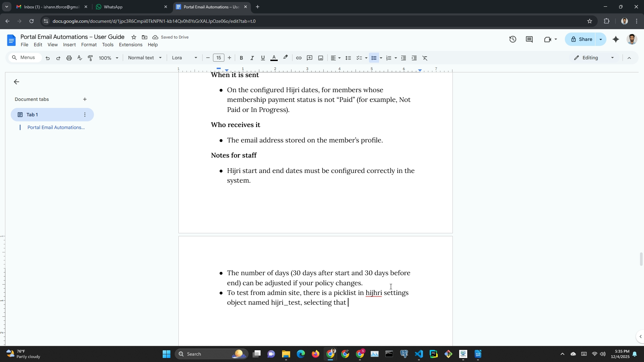This screenshot has width=644, height=362.
Task: Click the Add comment toolbar icon
Action: [x=310, y=58]
